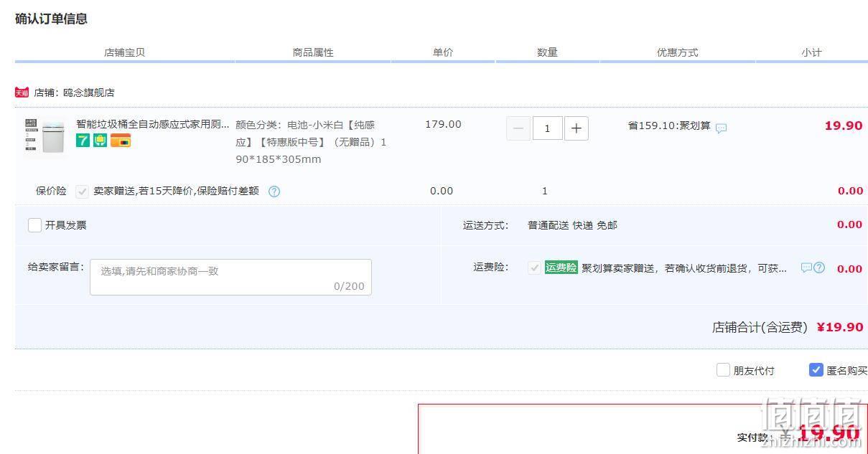
Task: Click the 小计 column header
Action: (812, 52)
